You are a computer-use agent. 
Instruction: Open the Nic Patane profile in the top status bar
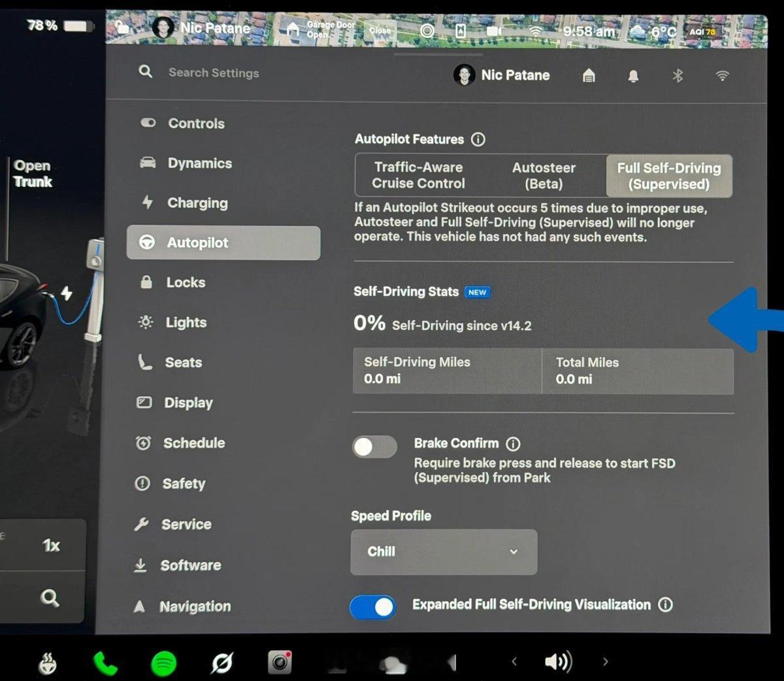(201, 27)
